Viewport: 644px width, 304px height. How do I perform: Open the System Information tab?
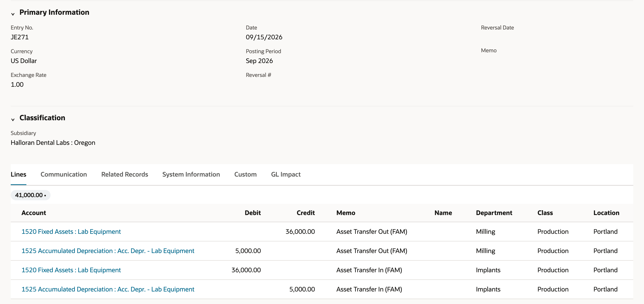(191, 174)
